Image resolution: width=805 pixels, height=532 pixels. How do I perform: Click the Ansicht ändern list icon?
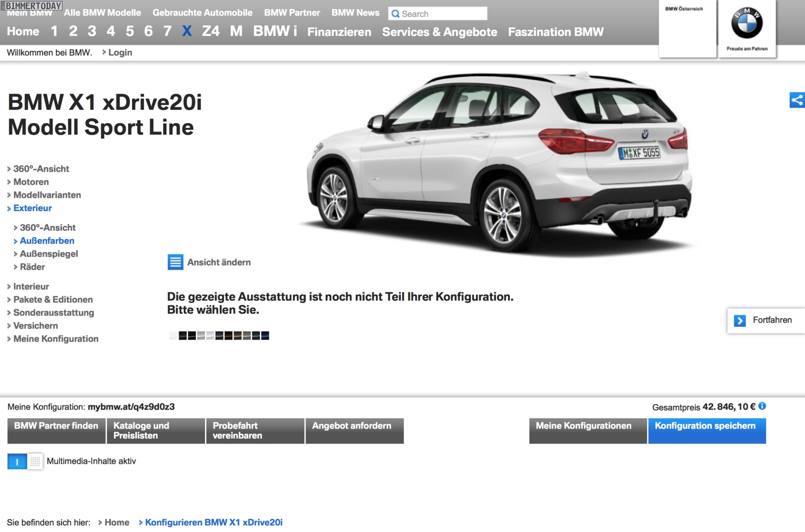(x=175, y=262)
